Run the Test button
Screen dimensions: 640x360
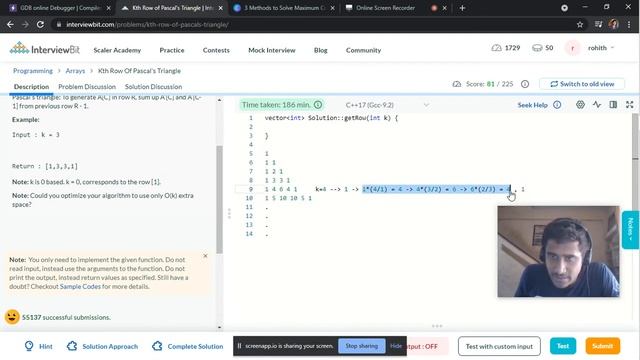[x=563, y=346]
